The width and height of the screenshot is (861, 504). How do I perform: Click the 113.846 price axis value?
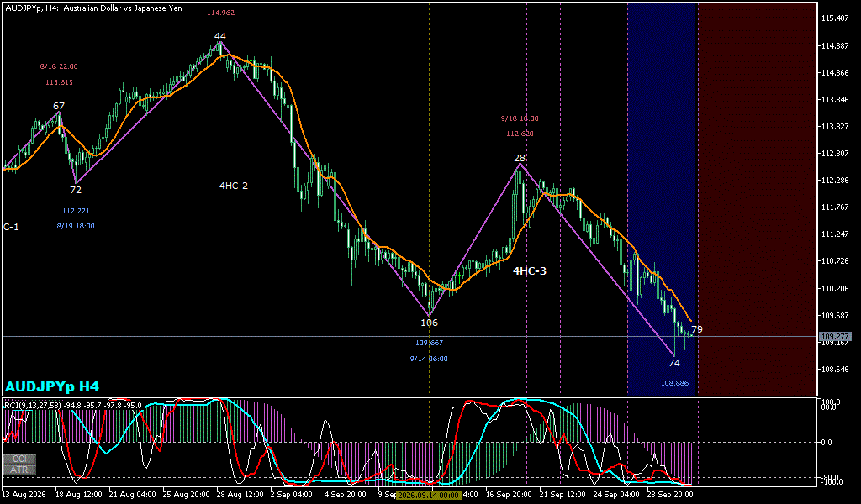coord(835,99)
